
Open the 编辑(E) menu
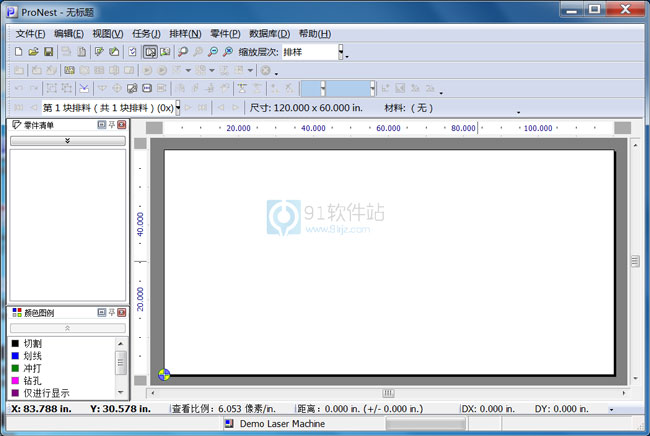point(69,34)
